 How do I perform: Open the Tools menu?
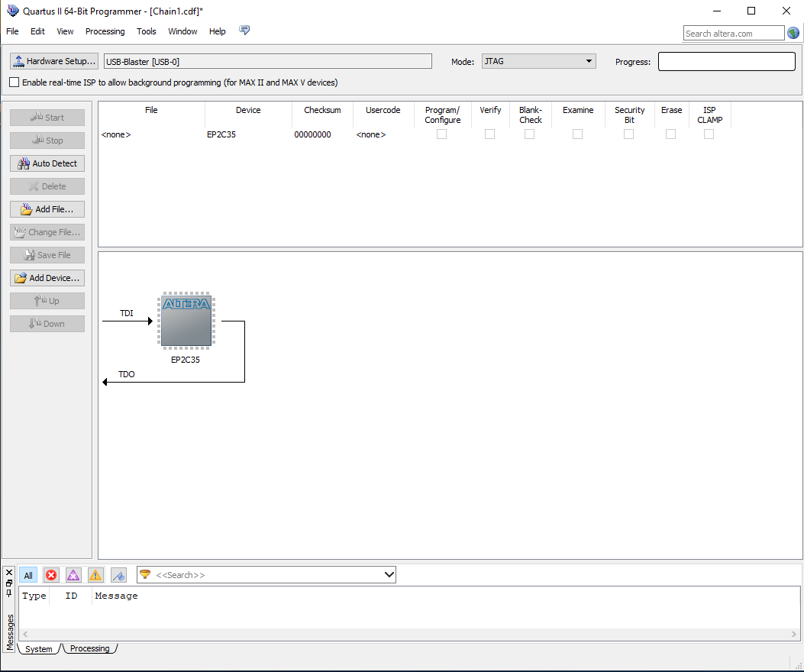pos(146,31)
